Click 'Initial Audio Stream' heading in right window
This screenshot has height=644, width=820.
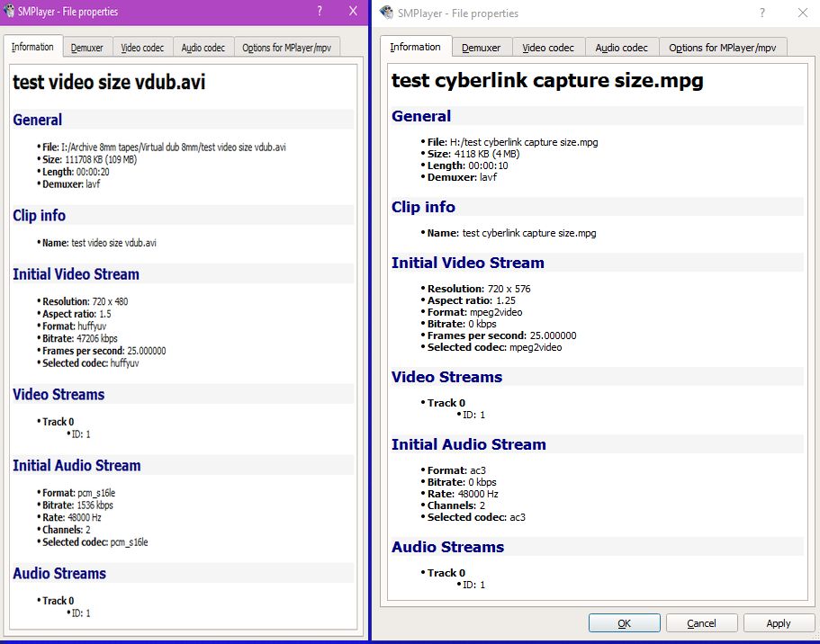(x=469, y=444)
